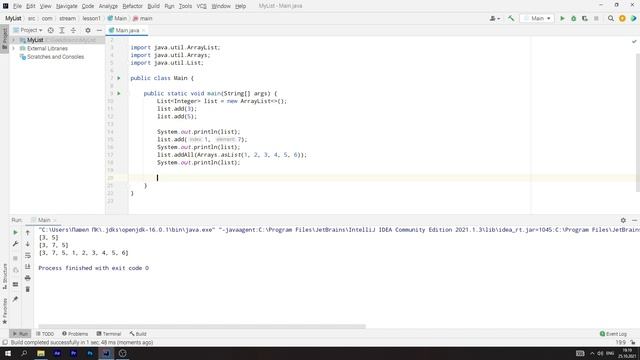Click the console horizontal scrollbar
This screenshot has height=360, width=640.
202,327
